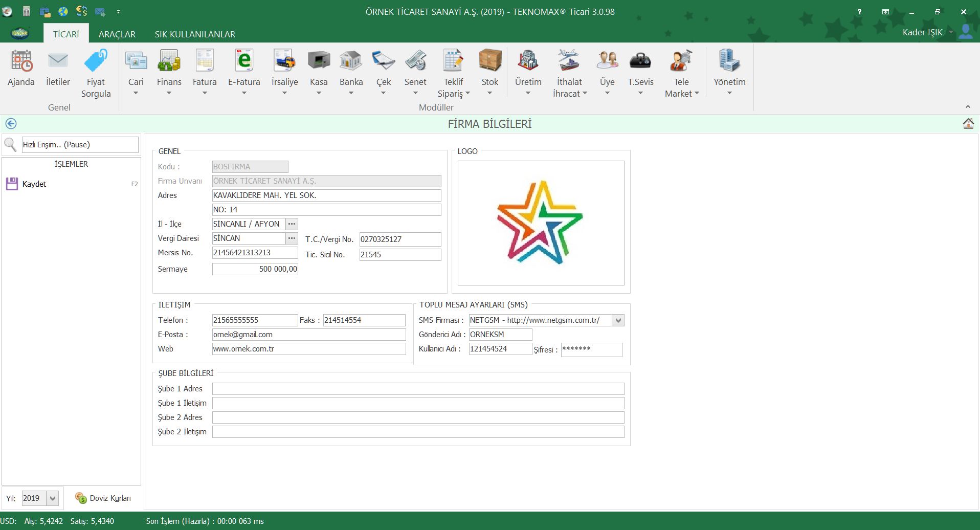This screenshot has height=530, width=980.
Task: Switch to the SIK KULLANILANLAR tab
Action: tap(195, 34)
